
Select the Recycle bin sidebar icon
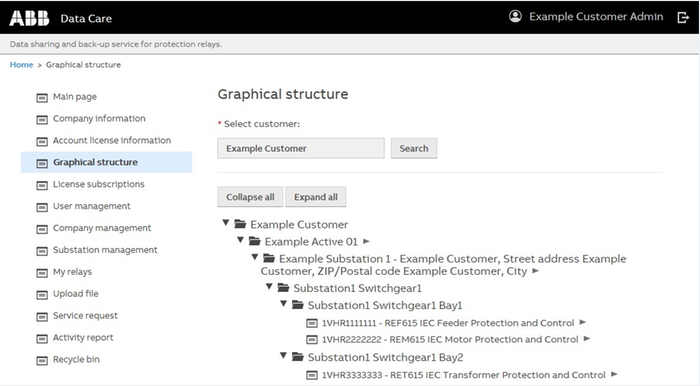point(42,360)
